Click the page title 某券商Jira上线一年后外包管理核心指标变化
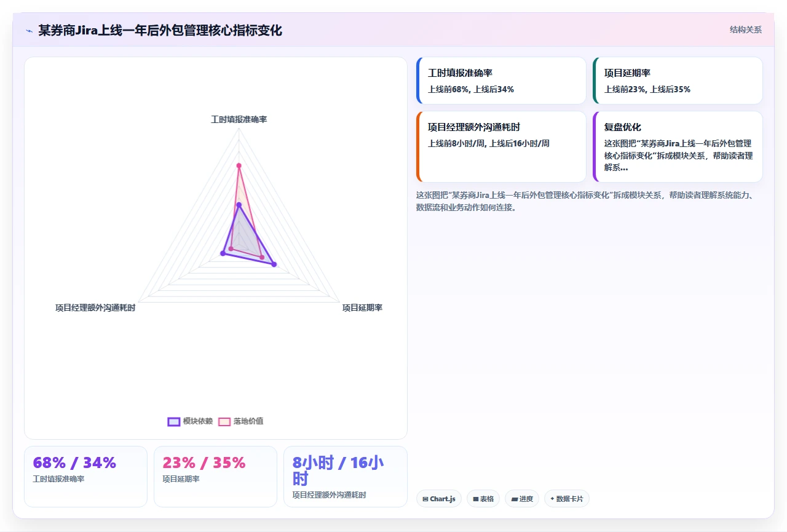 coord(160,30)
